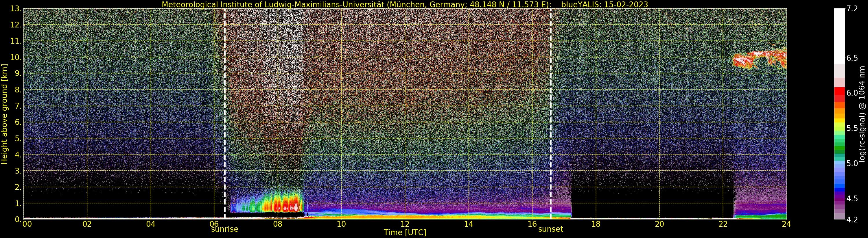Click the colorbar tick label 6.0
Image resolution: width=868 pixels, height=238 pixels.
(852, 93)
